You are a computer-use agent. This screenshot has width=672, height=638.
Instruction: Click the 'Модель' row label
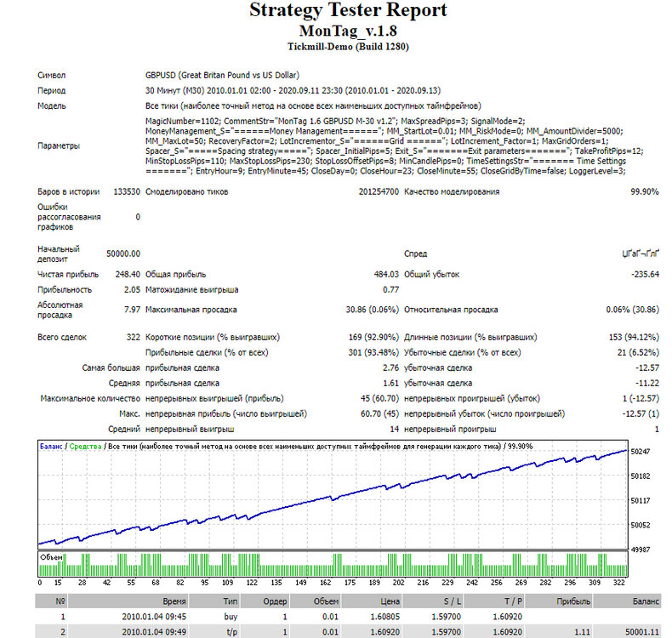(51, 105)
